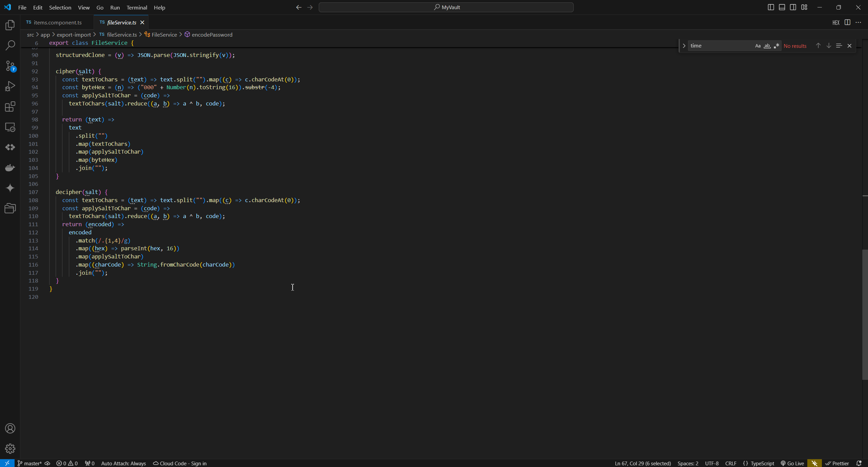The width and height of the screenshot is (868, 467).
Task: Open the Remote Explorer view
Action: pyautogui.click(x=10, y=127)
